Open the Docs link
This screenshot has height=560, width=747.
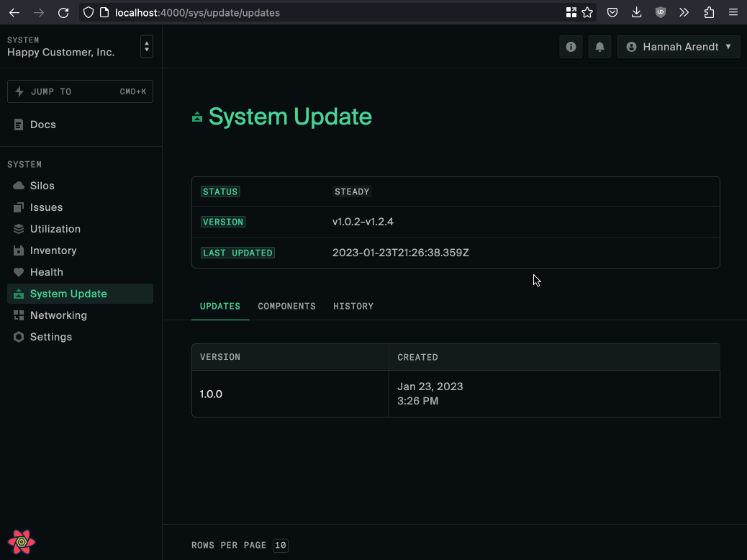(x=80, y=125)
